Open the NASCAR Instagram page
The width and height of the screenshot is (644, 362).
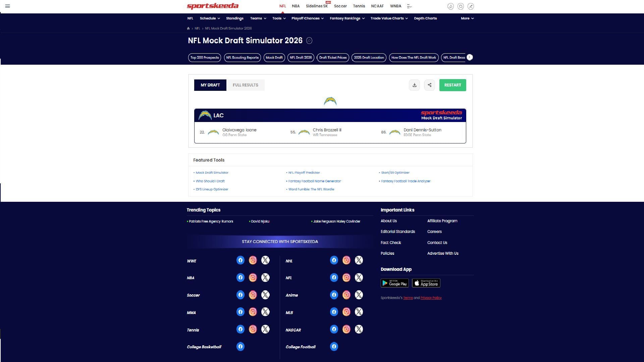[346, 329]
